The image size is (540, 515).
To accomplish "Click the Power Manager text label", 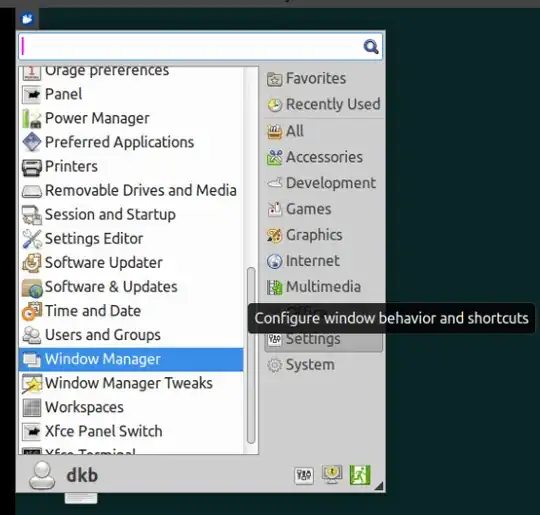I will [97, 118].
